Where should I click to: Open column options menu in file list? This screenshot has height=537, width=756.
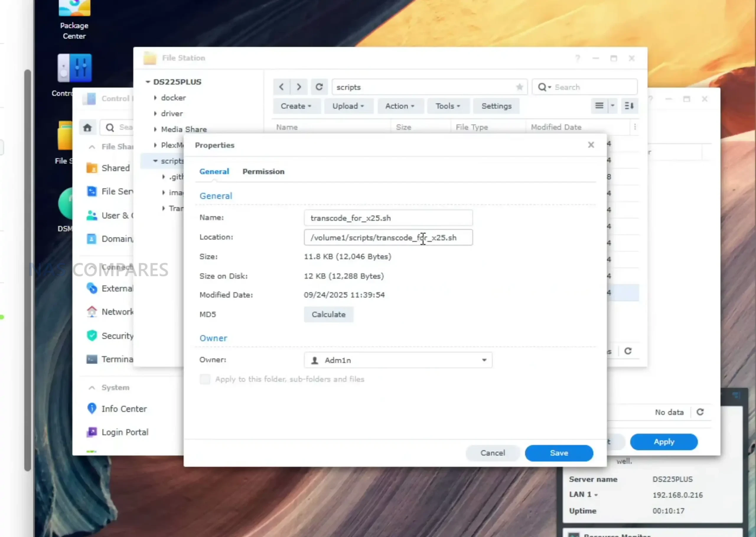pyautogui.click(x=635, y=127)
